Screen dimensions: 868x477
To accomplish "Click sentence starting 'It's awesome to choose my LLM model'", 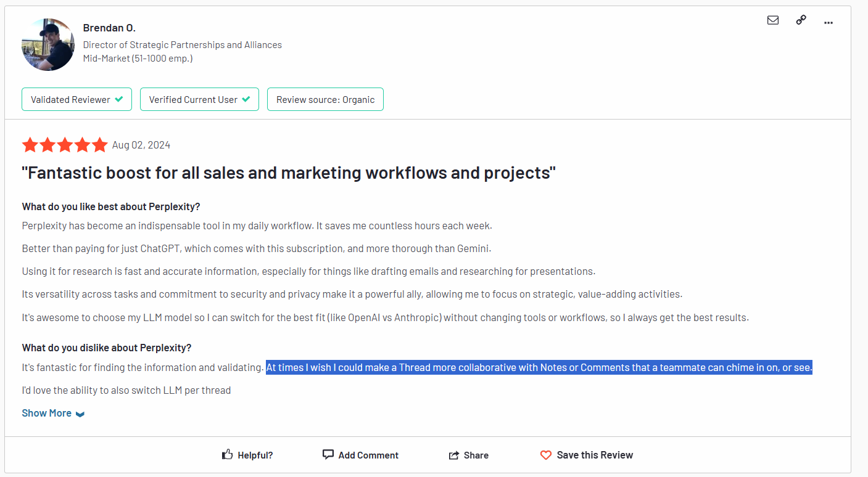I will tap(386, 318).
